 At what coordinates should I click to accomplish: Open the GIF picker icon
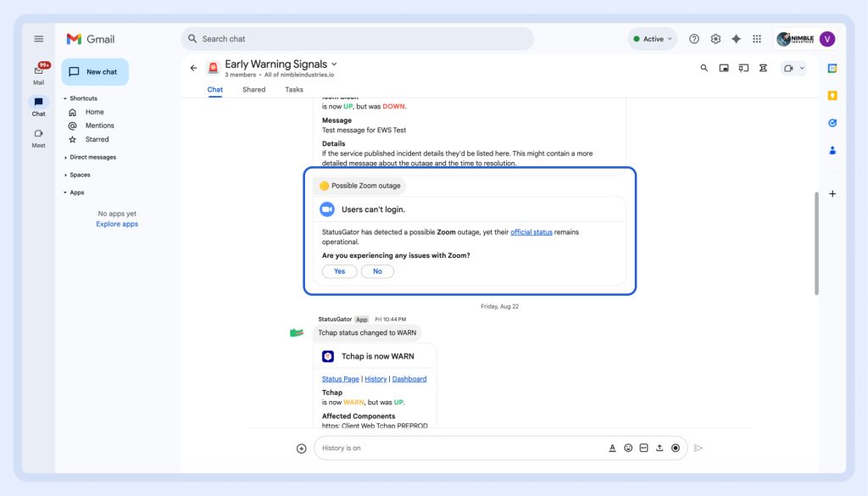click(x=643, y=448)
